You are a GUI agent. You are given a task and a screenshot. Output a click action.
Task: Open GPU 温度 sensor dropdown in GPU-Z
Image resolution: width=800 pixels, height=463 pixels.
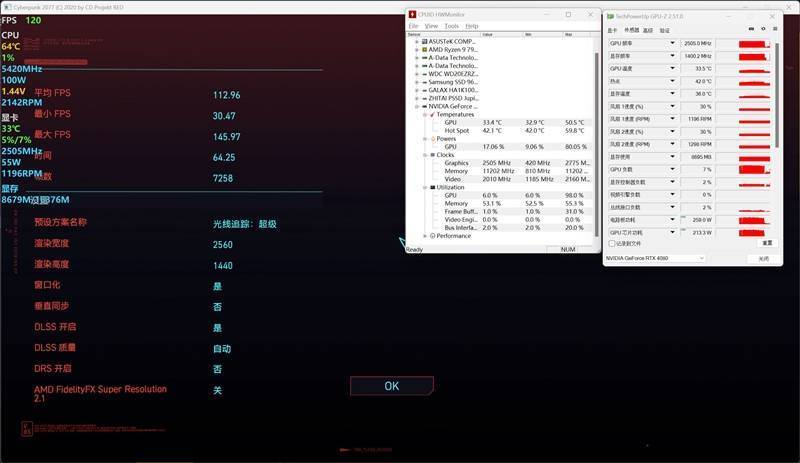coord(672,68)
